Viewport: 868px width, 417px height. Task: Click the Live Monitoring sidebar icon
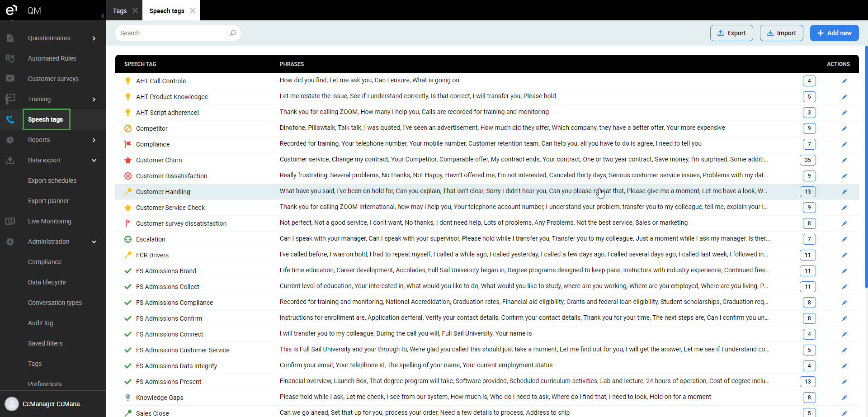(10, 221)
